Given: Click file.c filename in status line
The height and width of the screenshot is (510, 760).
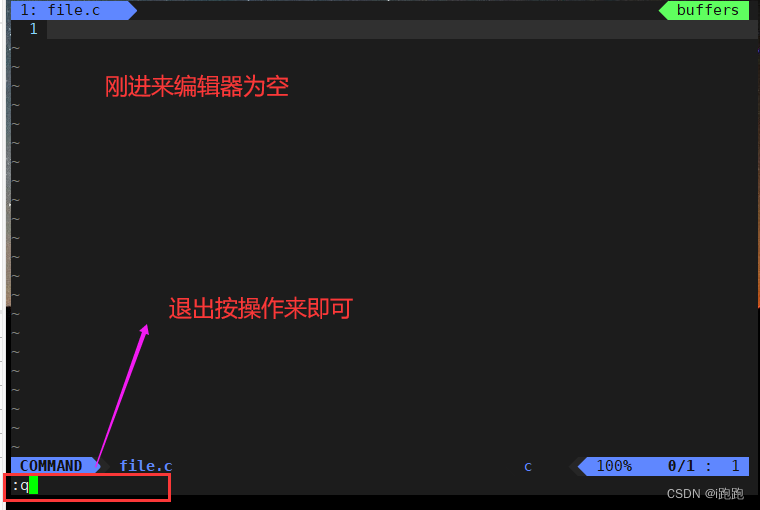Looking at the screenshot, I should (145, 466).
